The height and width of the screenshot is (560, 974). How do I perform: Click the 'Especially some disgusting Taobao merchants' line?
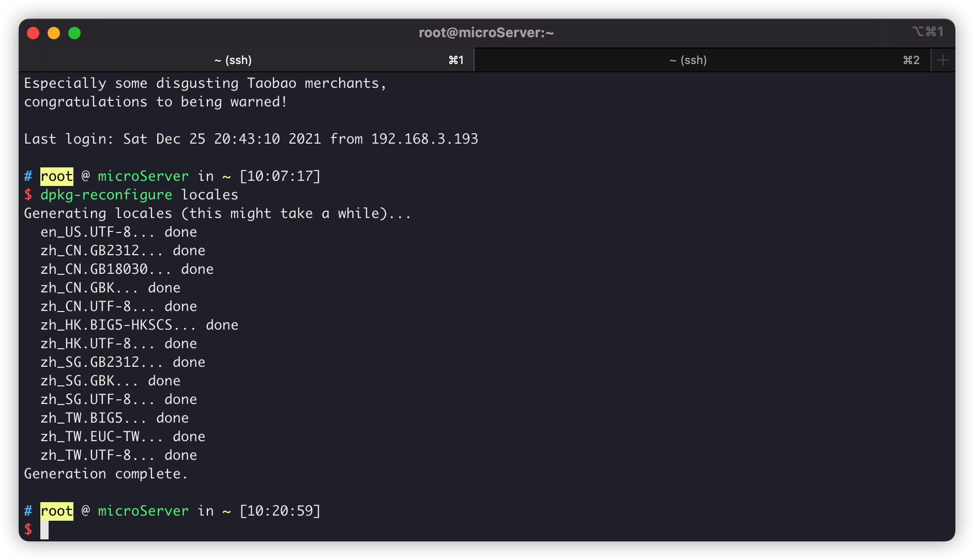coord(205,83)
